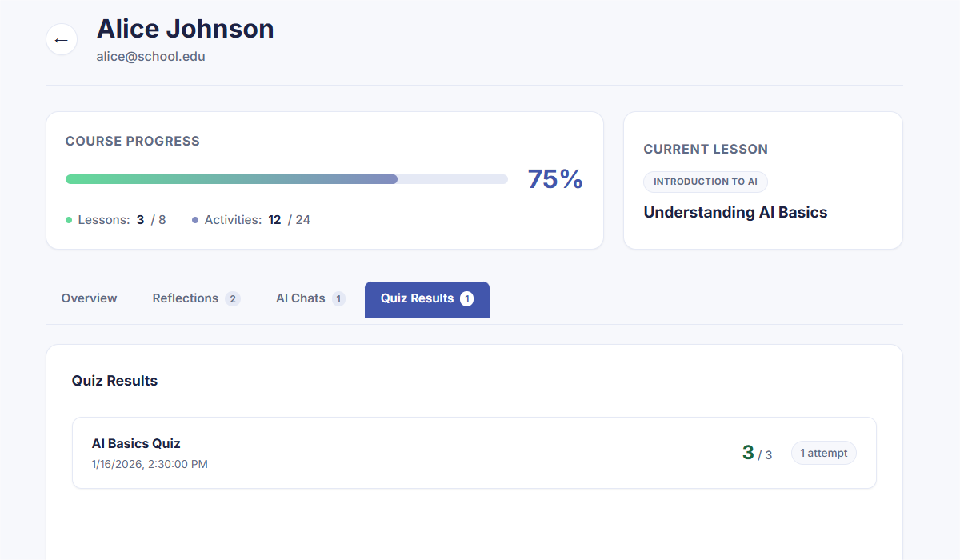The image size is (960, 560).
Task: Click the Reflections count badge
Action: 232,299
